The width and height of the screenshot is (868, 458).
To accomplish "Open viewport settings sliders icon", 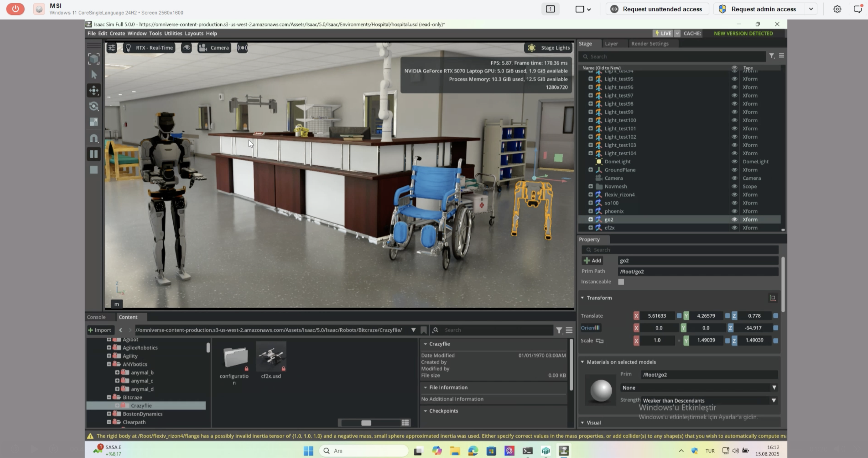I will coord(112,48).
